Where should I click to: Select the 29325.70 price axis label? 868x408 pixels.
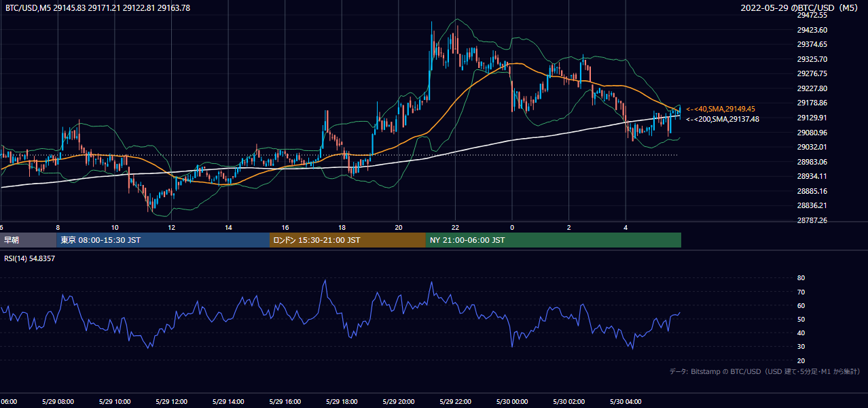(x=812, y=59)
